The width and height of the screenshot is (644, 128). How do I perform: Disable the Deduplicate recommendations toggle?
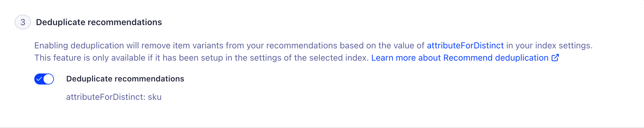pos(44,79)
